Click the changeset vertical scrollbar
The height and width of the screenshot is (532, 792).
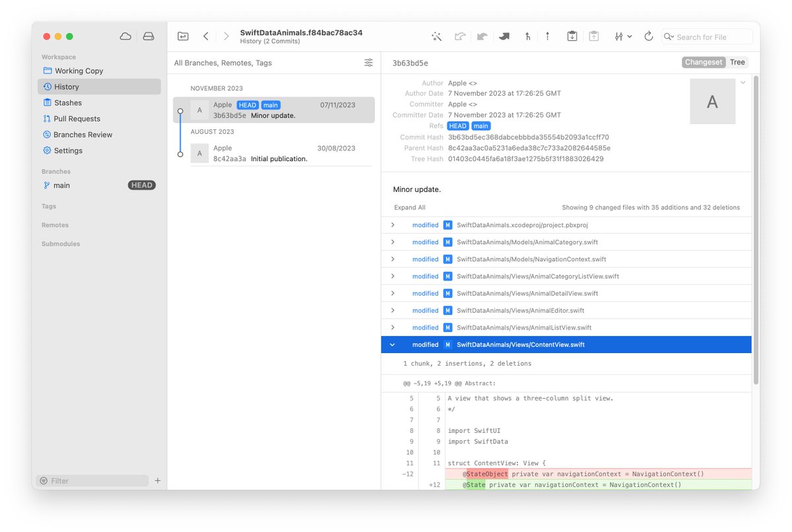click(756, 231)
